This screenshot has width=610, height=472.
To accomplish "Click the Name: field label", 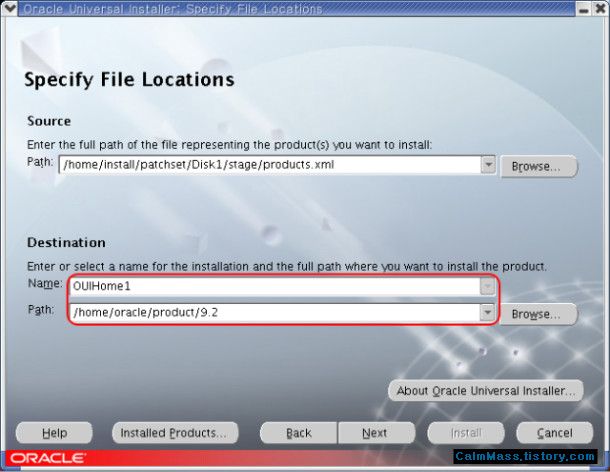I will pos(45,284).
